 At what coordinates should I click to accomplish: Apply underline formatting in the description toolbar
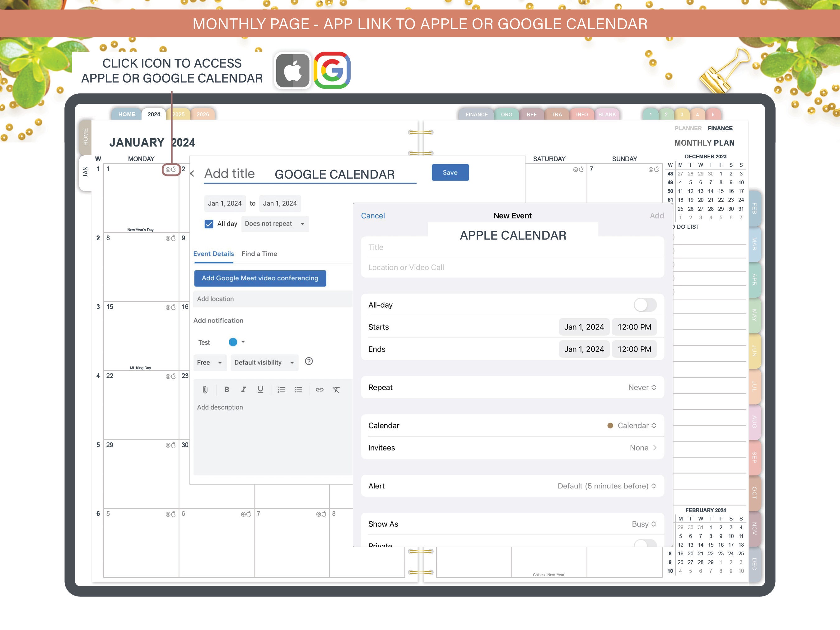260,389
